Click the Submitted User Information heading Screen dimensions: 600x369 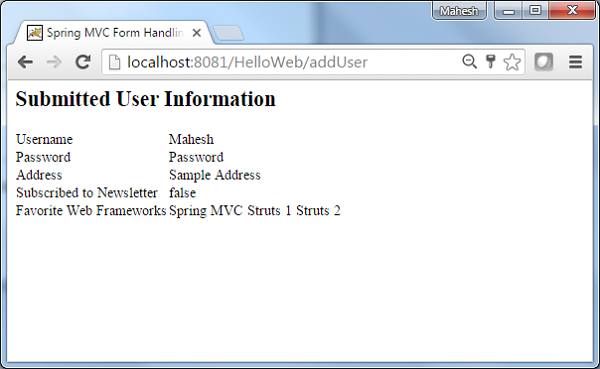tap(145, 99)
